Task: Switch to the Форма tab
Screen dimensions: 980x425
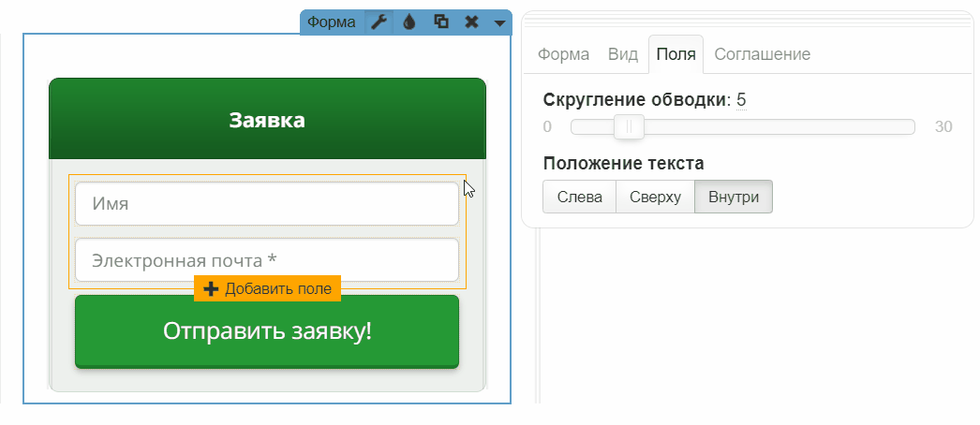Action: [563, 54]
